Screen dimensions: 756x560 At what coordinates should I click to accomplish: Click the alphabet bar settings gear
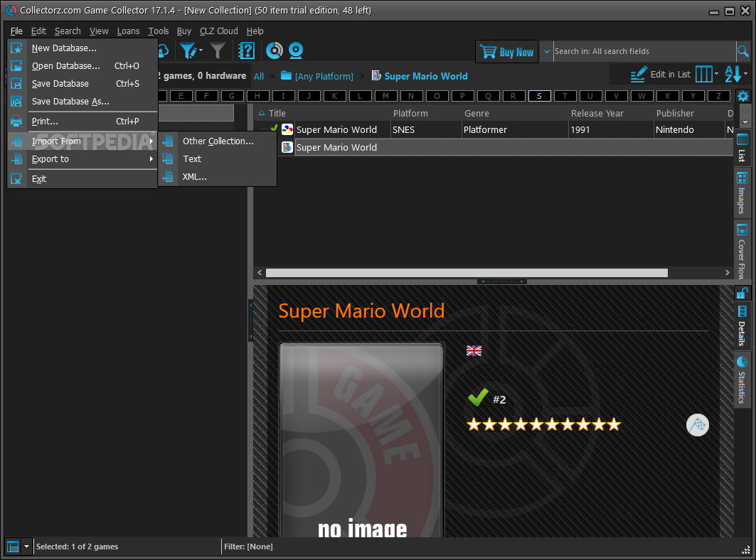[743, 96]
